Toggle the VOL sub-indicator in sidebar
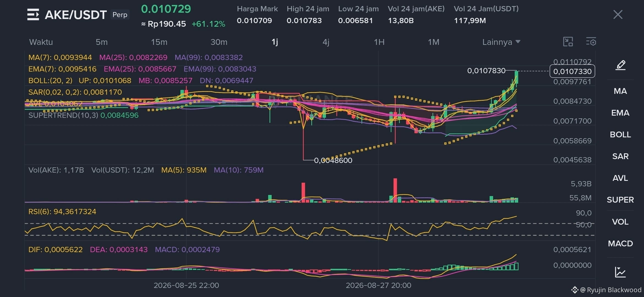The height and width of the screenshot is (297, 644). coord(620,222)
